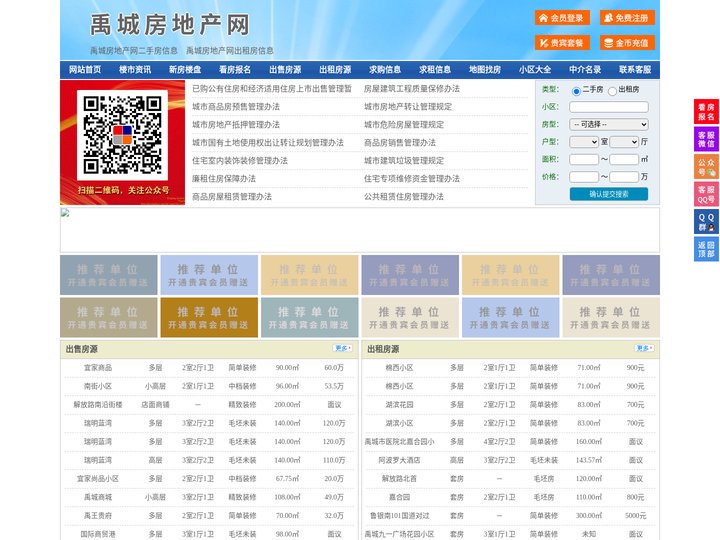Open link 城市危险房屋管理规定
Screen dimensions: 720x540
pyautogui.click(x=404, y=124)
